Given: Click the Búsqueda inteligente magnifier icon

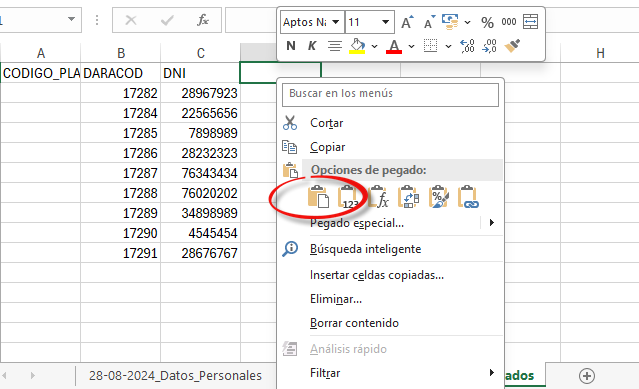Looking at the screenshot, I should tap(290, 248).
